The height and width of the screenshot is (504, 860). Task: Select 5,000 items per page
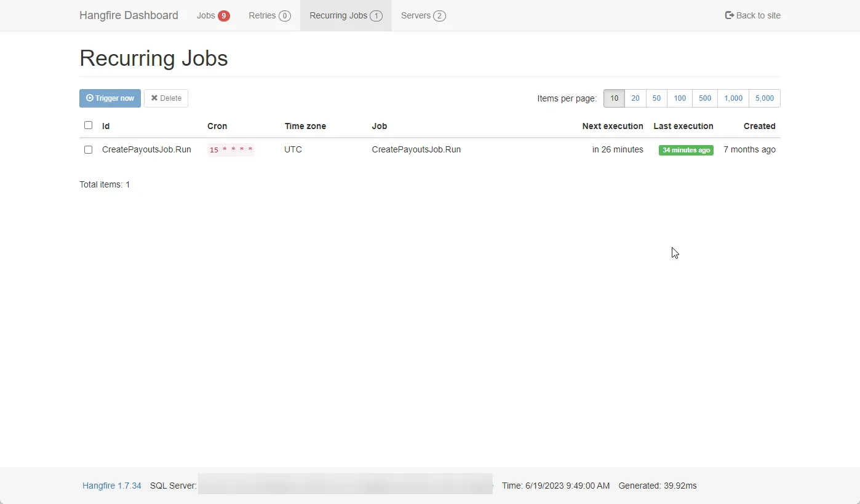(x=765, y=98)
